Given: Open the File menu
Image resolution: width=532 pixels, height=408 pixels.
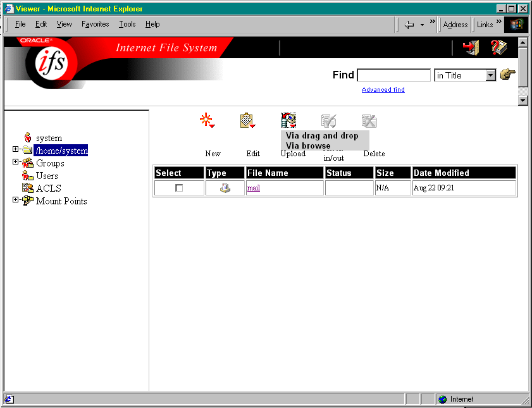Looking at the screenshot, I should point(20,24).
